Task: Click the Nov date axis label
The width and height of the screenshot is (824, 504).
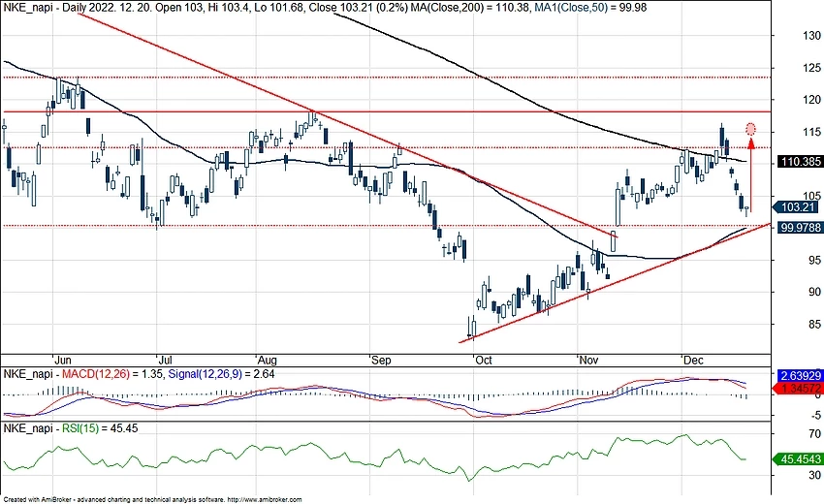Action: [588, 361]
